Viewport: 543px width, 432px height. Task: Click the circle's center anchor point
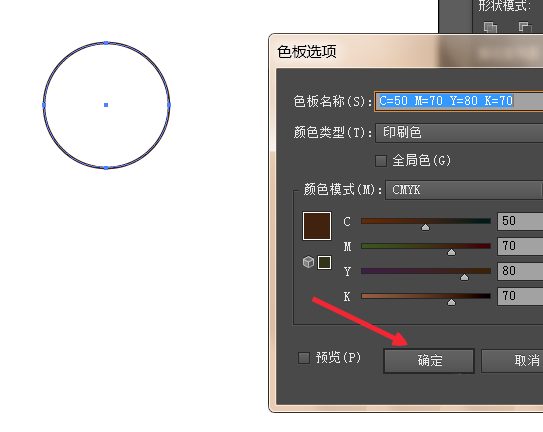[x=106, y=105]
